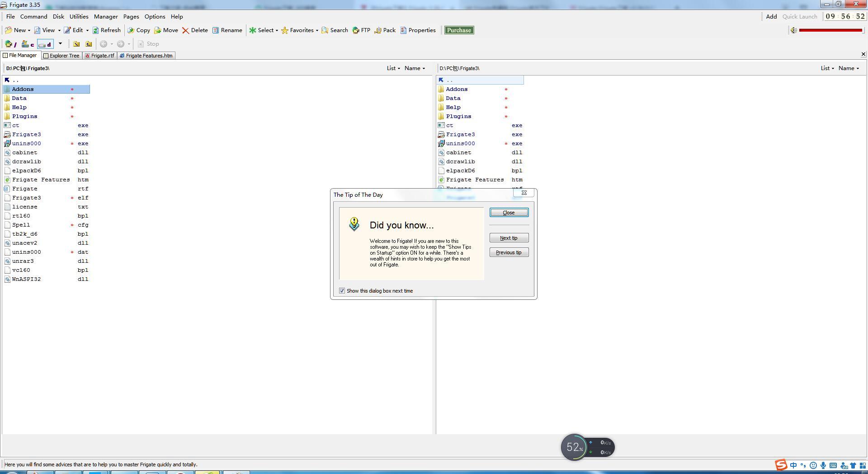Open left panel List view dropdown
This screenshot has height=474, width=868.
pyautogui.click(x=393, y=68)
